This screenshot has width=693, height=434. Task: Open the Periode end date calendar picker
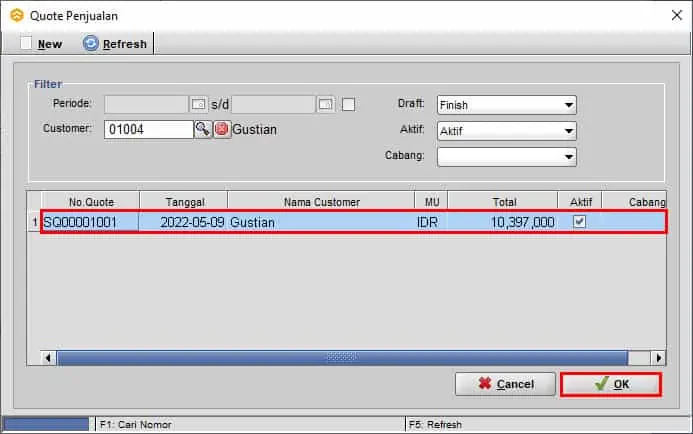[325, 104]
